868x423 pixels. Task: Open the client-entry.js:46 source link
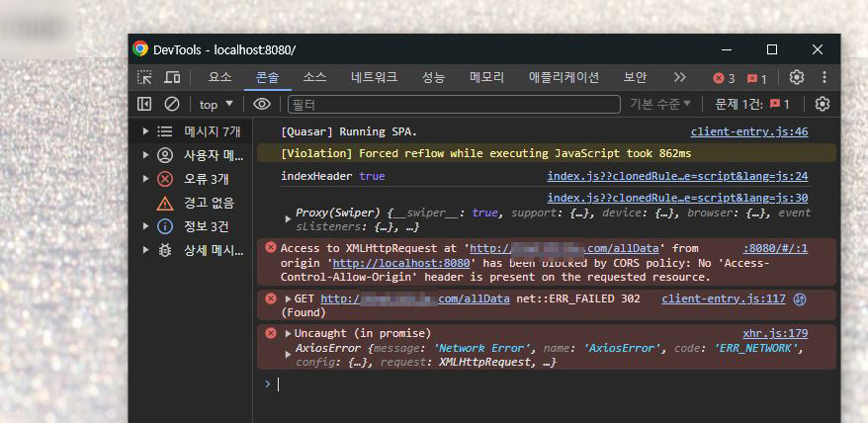pos(749,131)
